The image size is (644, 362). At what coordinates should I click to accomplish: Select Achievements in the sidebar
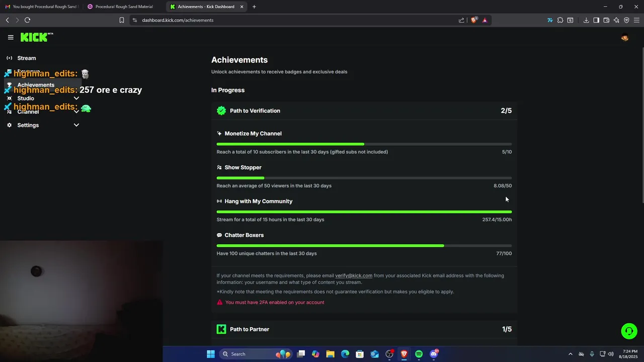[43, 85]
